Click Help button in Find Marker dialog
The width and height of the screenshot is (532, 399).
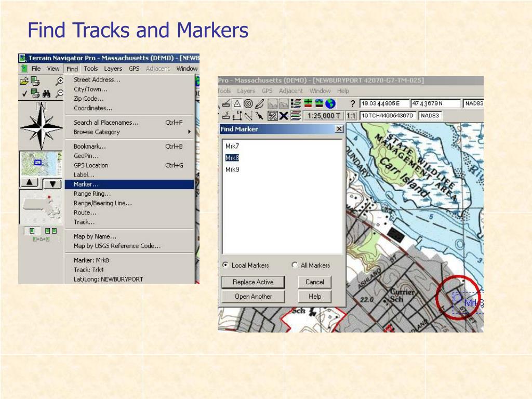[x=314, y=297]
